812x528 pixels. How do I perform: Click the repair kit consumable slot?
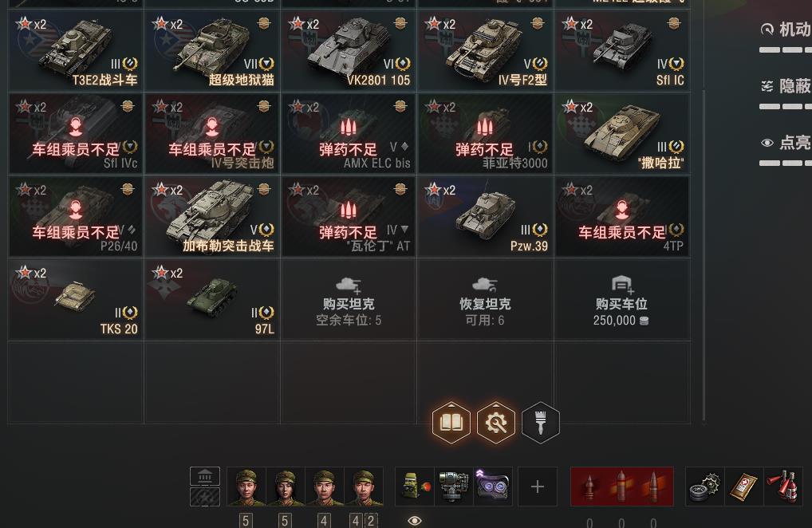click(x=704, y=487)
